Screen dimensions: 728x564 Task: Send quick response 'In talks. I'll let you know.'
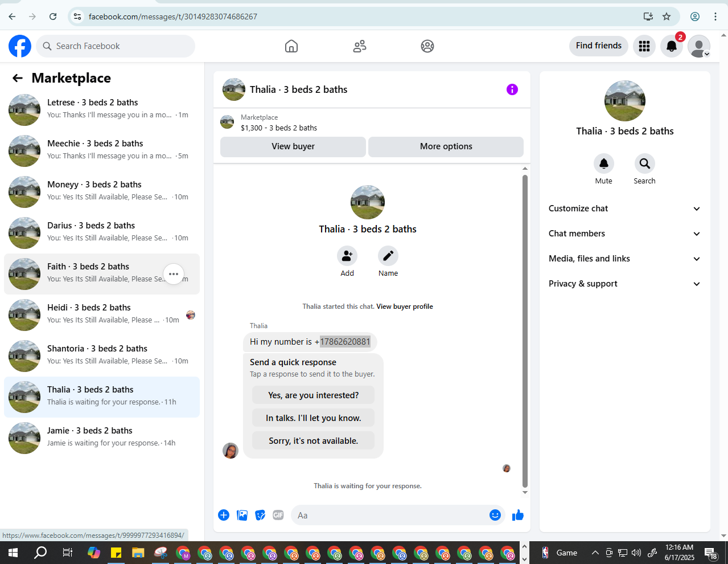(x=314, y=418)
